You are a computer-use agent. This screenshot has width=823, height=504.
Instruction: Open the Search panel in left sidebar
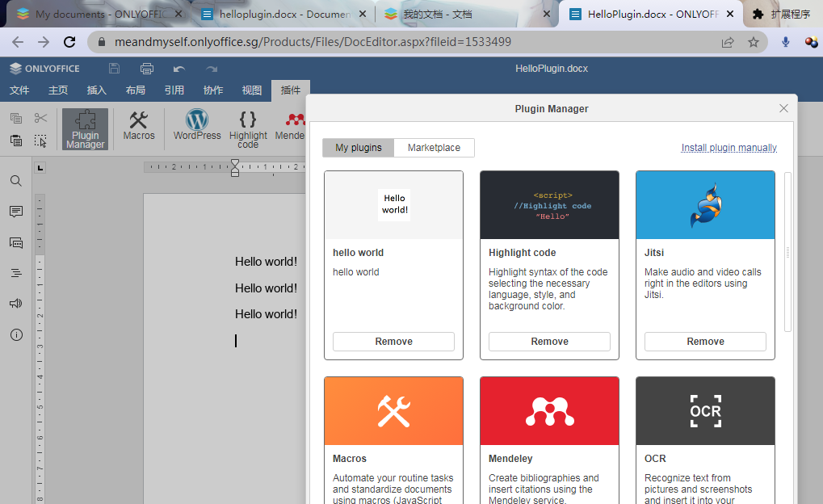16,181
